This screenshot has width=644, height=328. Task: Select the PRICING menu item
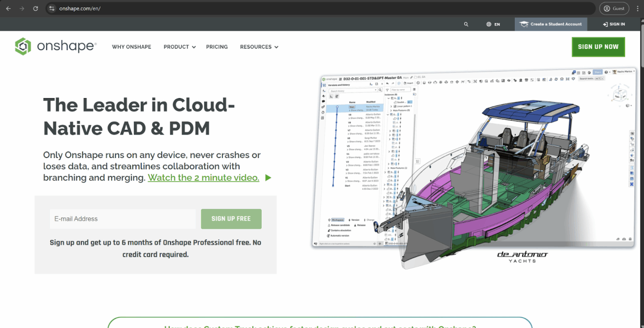217,47
